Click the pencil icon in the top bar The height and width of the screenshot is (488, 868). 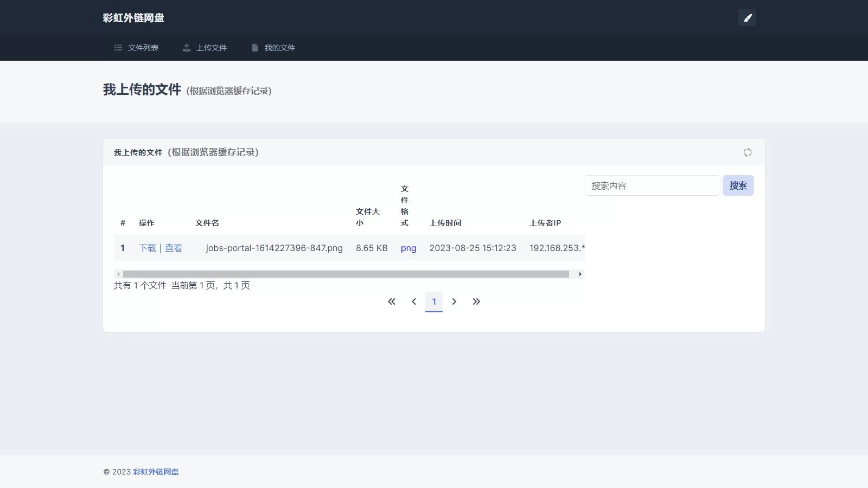pyautogui.click(x=747, y=18)
